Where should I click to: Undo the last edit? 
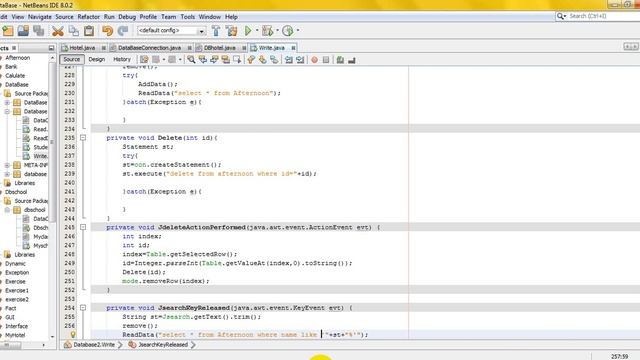pos(107,31)
